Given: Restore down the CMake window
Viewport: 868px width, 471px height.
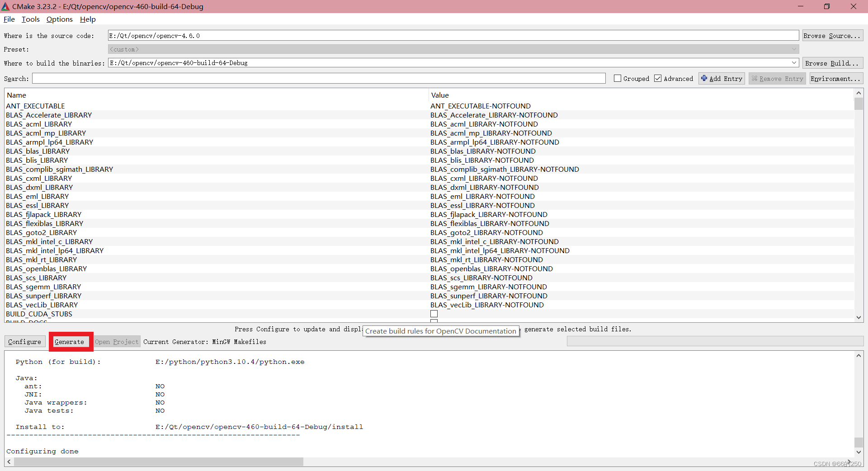Looking at the screenshot, I should tap(827, 6).
